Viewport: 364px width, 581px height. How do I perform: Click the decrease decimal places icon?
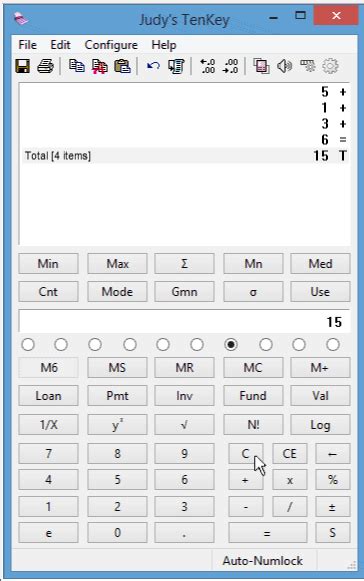(231, 66)
